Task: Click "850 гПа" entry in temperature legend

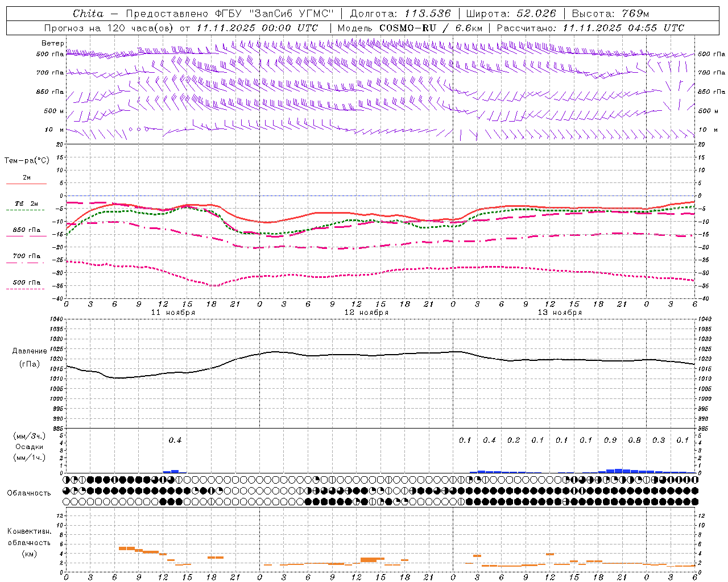Action: pyautogui.click(x=27, y=230)
